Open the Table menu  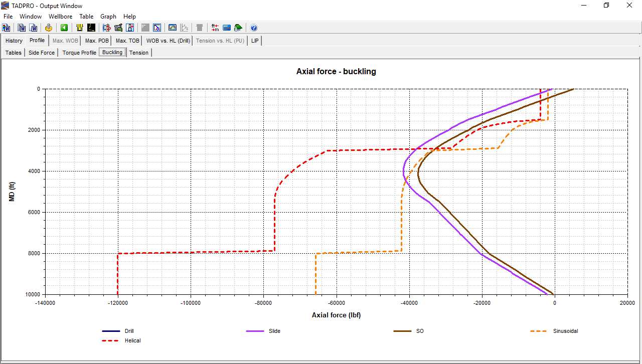coord(86,17)
